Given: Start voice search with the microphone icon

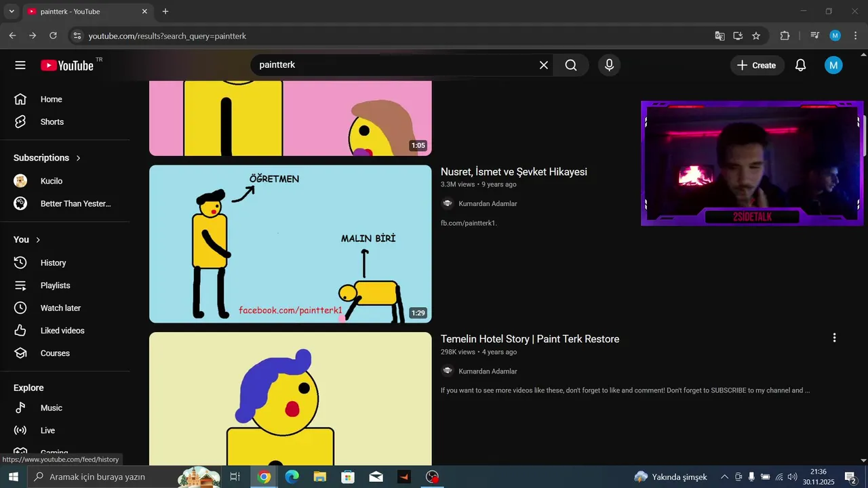Looking at the screenshot, I should click(x=609, y=65).
